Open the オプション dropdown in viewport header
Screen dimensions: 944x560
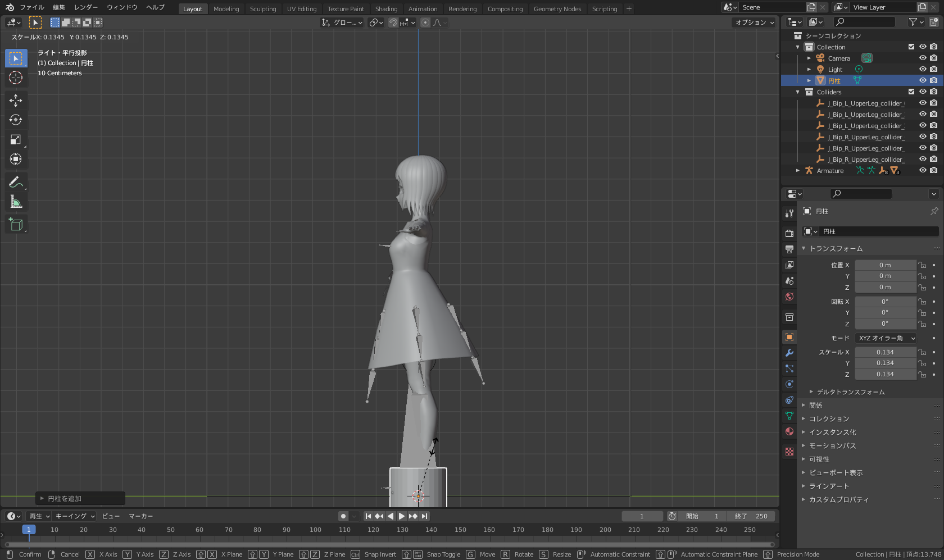point(754,22)
